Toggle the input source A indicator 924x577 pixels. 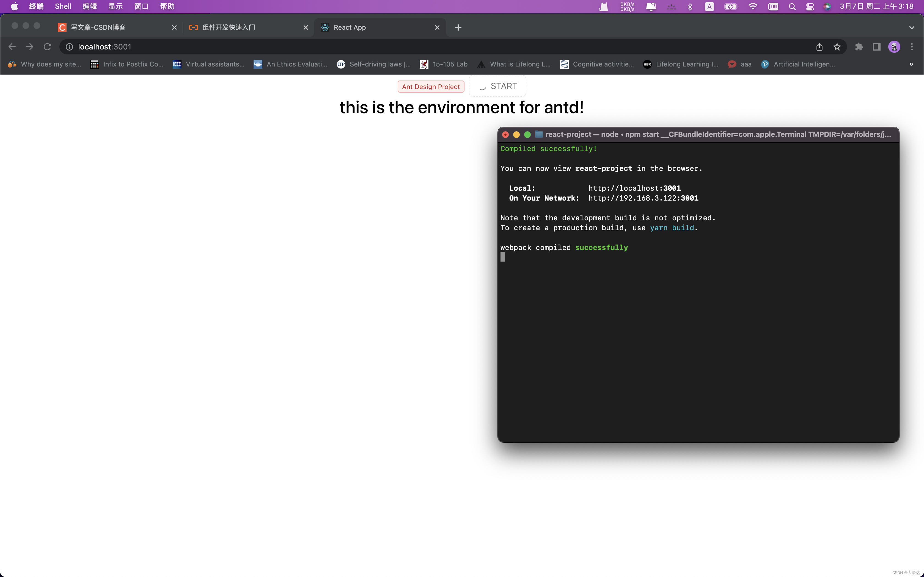click(709, 7)
